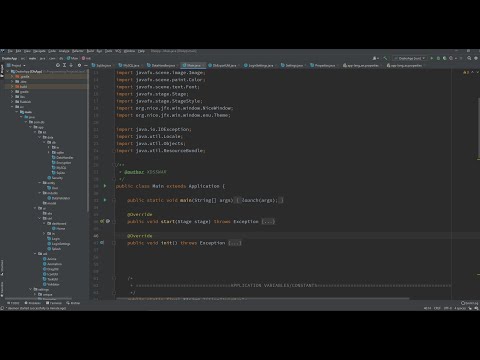This screenshot has height=360, width=480.
Task: Select Home class in project tree
Action: click(59, 229)
